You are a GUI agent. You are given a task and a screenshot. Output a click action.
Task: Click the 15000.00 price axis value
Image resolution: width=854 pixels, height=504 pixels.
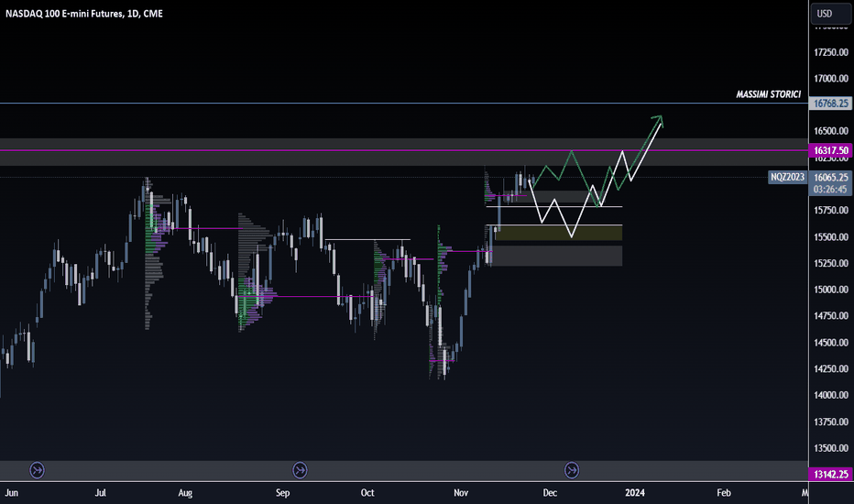click(x=830, y=290)
